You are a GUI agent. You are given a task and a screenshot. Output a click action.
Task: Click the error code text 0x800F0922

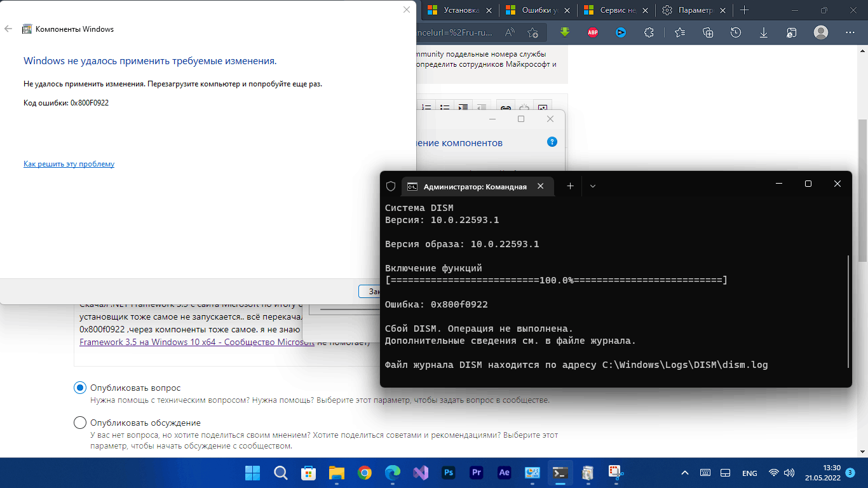coord(89,102)
